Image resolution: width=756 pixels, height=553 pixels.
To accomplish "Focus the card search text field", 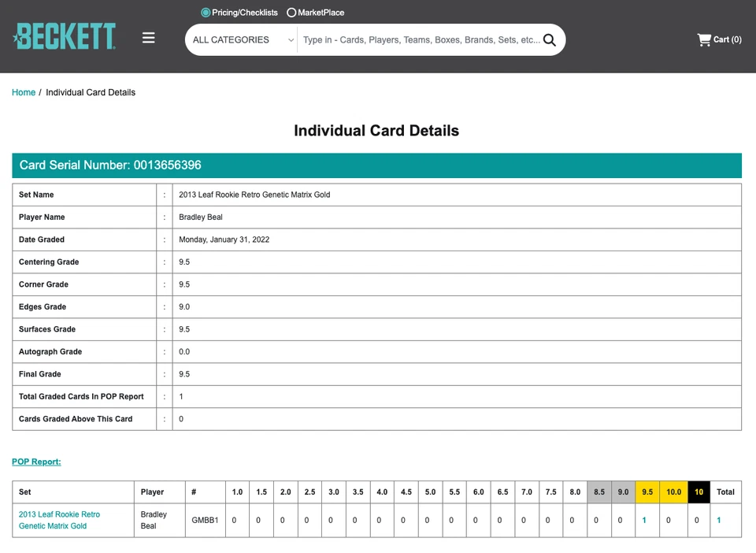I will (x=421, y=40).
